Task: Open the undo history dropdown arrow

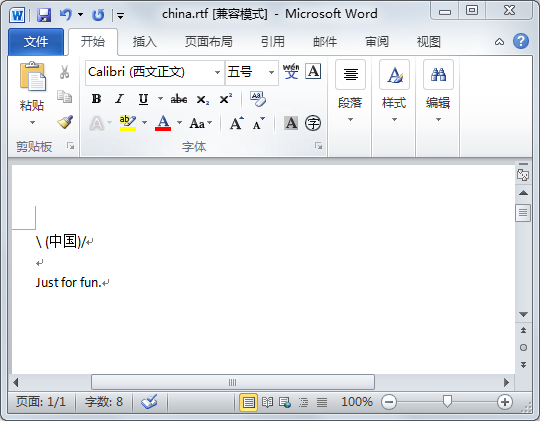Action: 80,15
